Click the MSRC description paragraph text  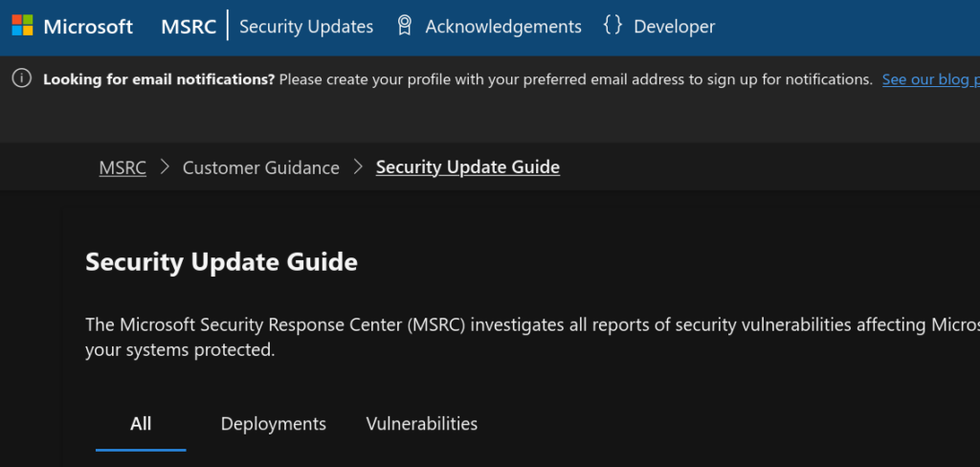532,337
